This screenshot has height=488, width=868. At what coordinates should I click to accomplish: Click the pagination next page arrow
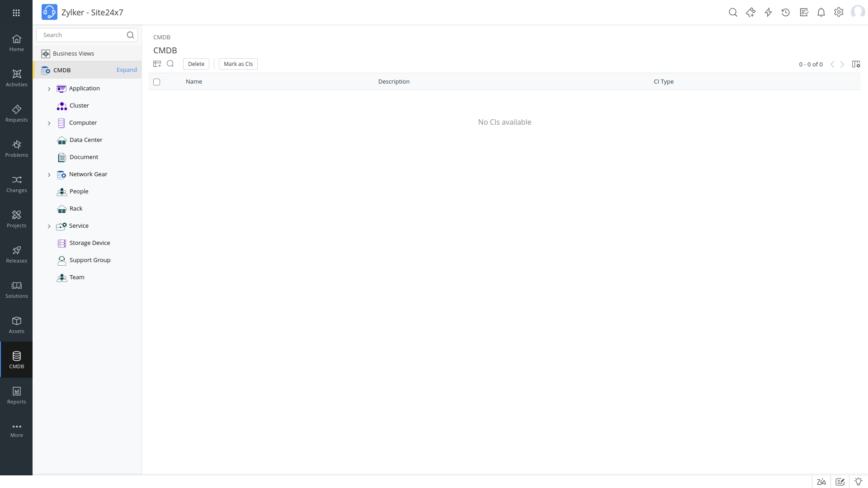(x=842, y=64)
